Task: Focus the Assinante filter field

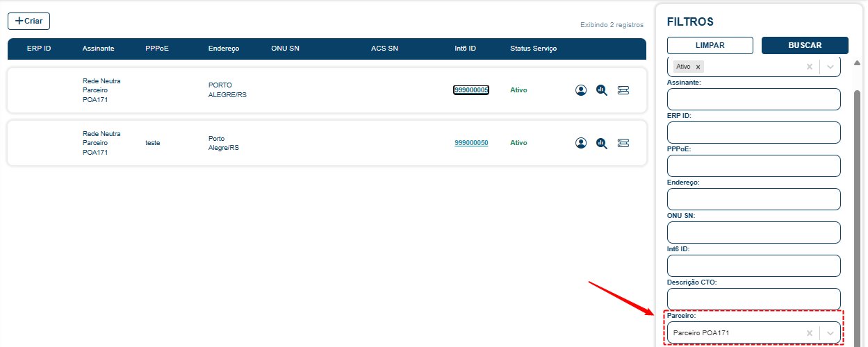Action: point(753,99)
